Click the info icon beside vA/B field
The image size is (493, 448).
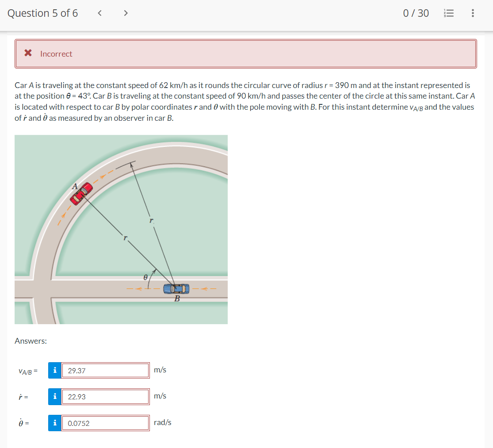55,370
